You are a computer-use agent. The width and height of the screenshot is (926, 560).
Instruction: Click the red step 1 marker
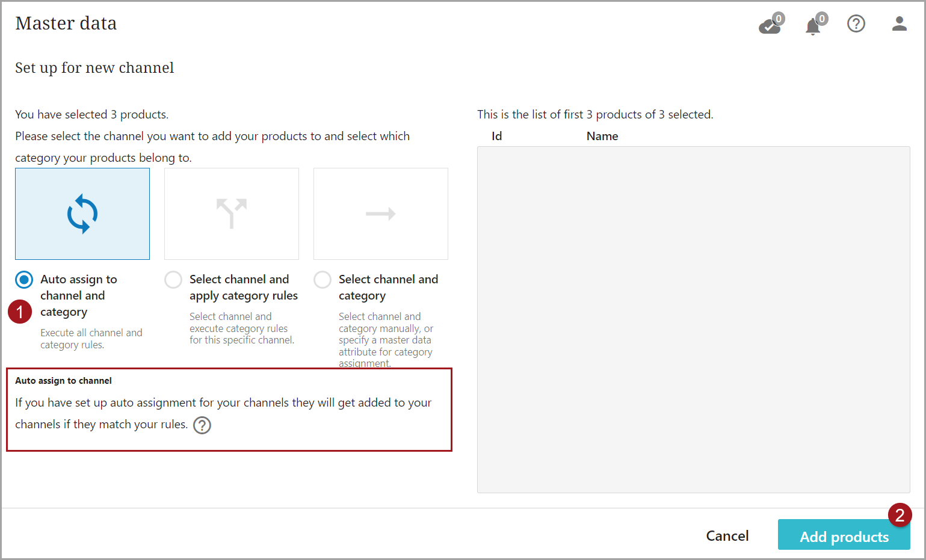tap(20, 312)
